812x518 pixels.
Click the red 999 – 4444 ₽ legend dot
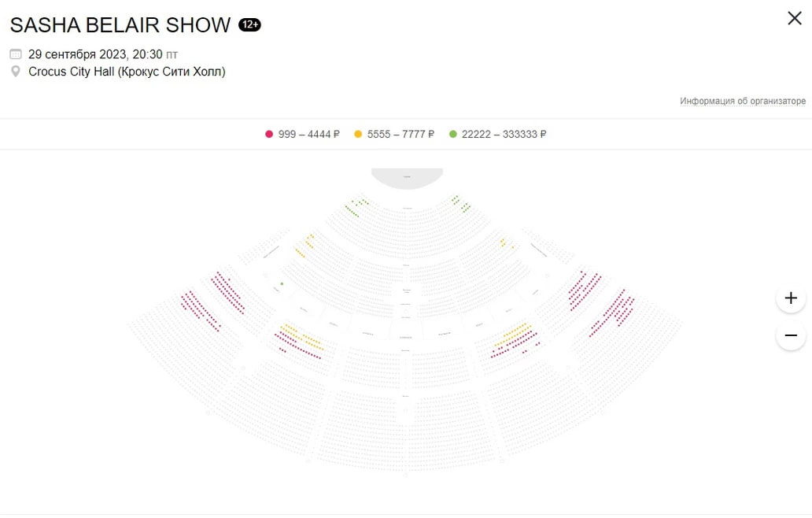pyautogui.click(x=269, y=134)
